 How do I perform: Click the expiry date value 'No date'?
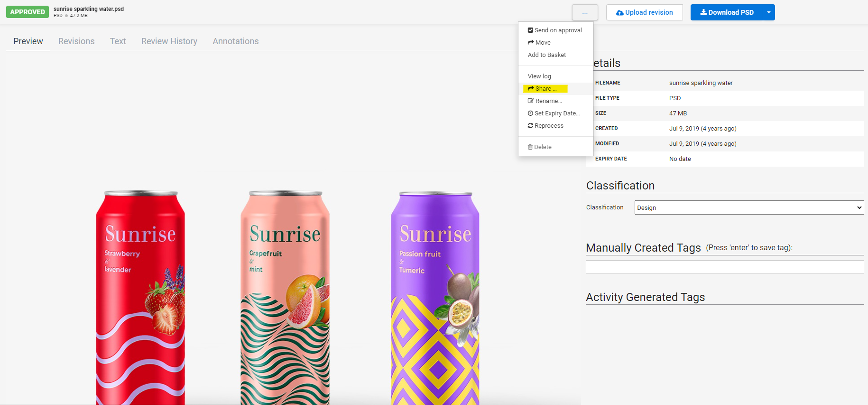(680, 159)
